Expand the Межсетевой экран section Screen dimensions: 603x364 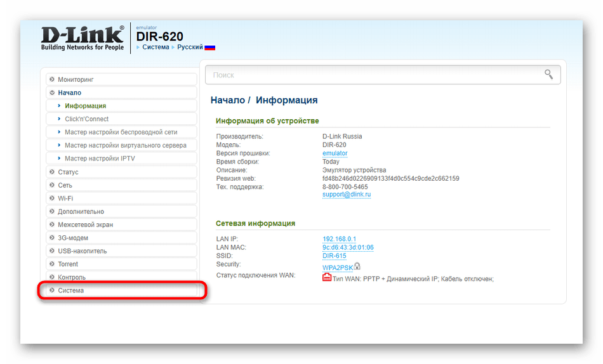click(x=85, y=224)
